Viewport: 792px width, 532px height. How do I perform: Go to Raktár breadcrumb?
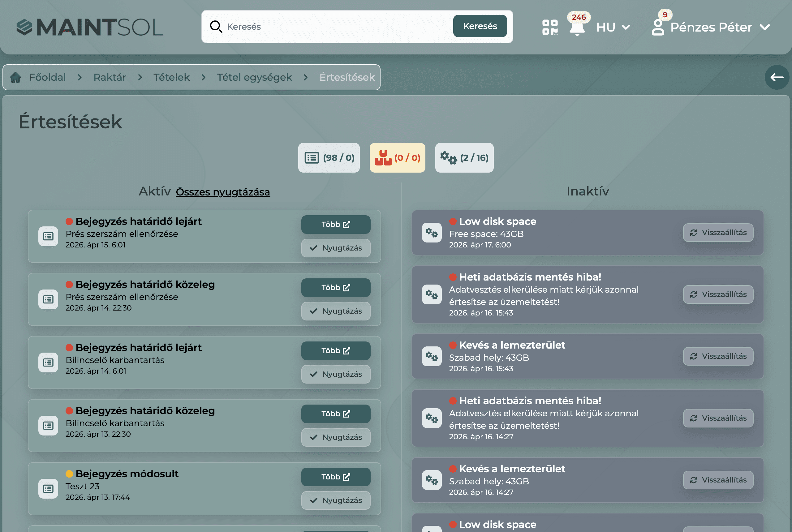coord(110,77)
